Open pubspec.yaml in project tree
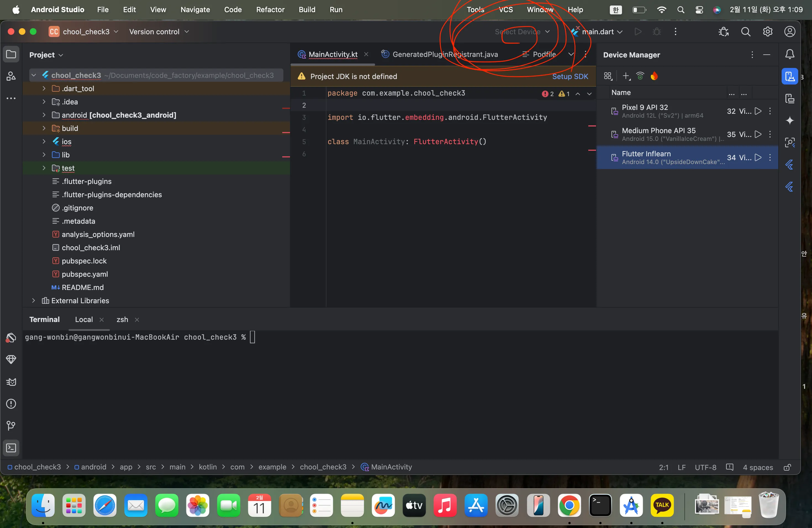 [x=85, y=274]
